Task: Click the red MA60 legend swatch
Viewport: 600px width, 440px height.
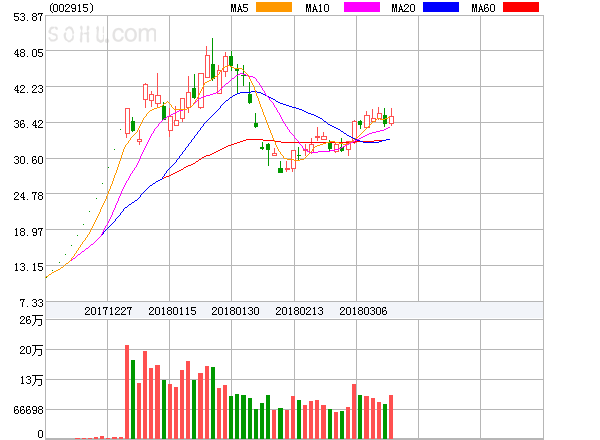Action: tap(521, 7)
